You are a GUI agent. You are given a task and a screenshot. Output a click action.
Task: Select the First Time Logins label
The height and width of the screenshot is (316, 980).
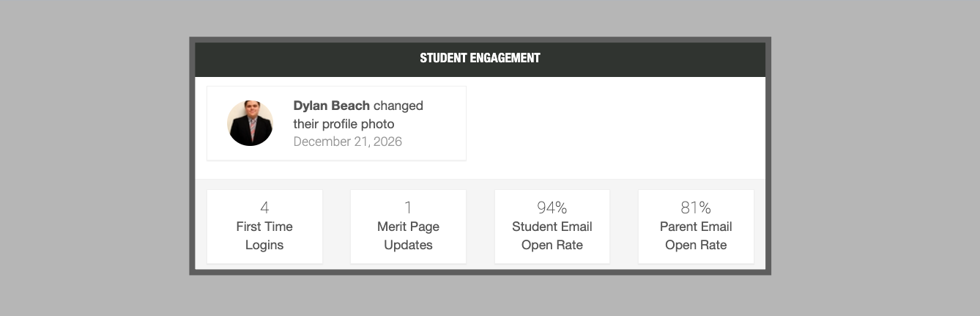point(264,235)
